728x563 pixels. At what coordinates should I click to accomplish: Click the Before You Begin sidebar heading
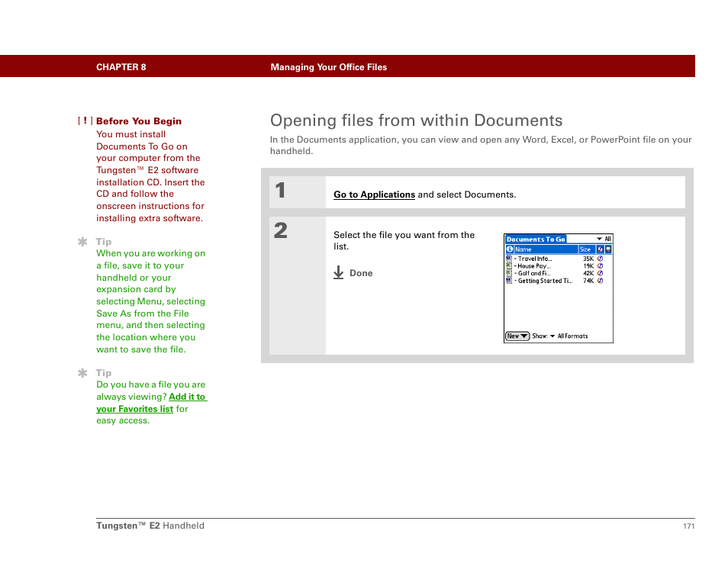coord(139,121)
